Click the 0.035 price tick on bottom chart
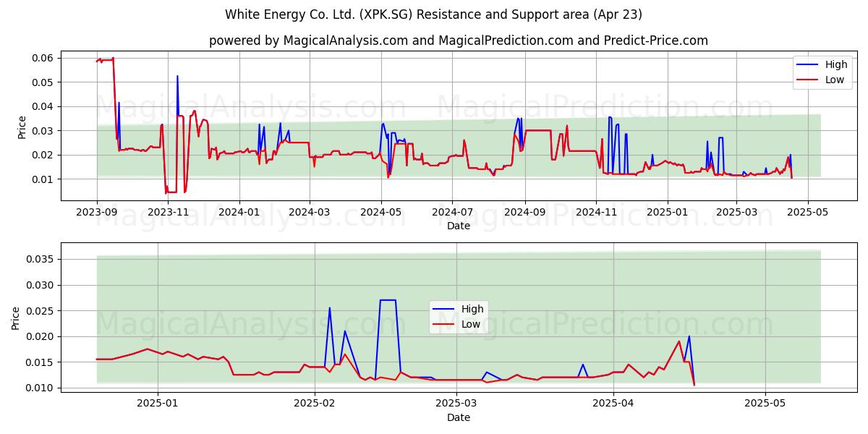The image size is (868, 434). [41, 259]
